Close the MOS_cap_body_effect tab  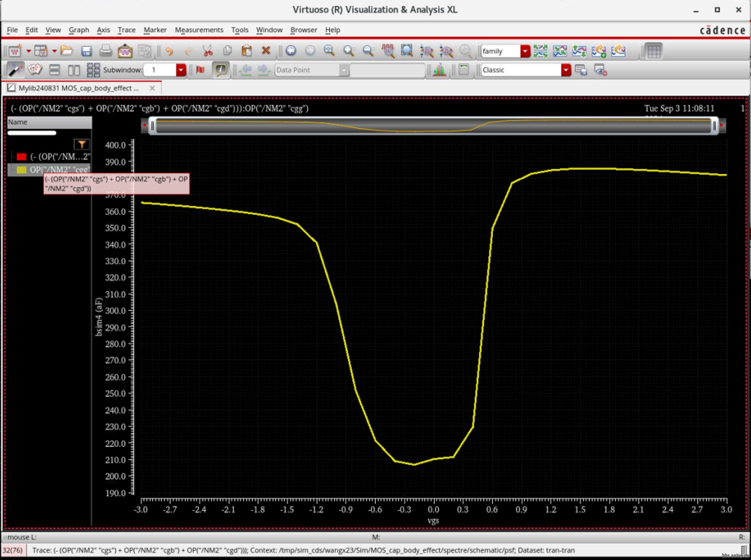(x=152, y=88)
